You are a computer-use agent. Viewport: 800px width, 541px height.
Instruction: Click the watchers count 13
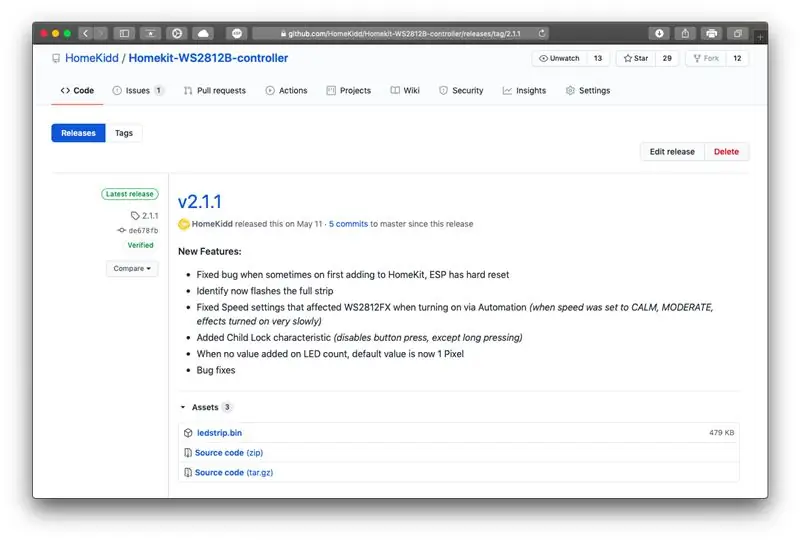[597, 58]
